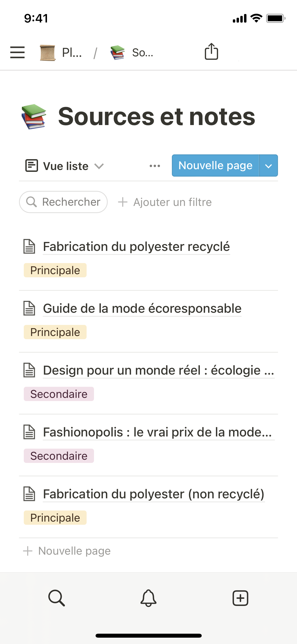
Task: Open the Nouvelle page dropdown arrow
Action: tap(268, 166)
